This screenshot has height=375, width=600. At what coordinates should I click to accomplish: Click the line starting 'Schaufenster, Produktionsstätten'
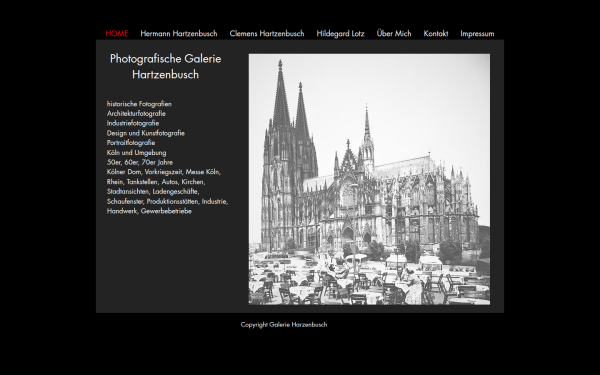coord(167,201)
